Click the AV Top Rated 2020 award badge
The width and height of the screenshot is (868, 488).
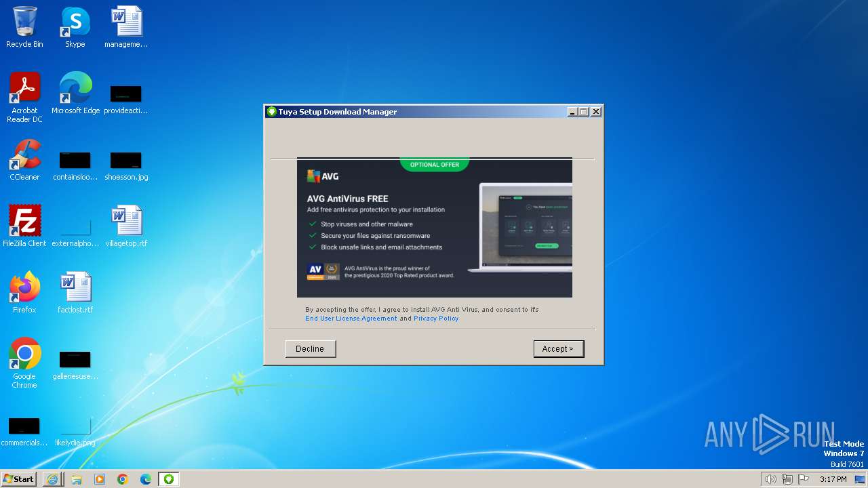click(x=323, y=272)
